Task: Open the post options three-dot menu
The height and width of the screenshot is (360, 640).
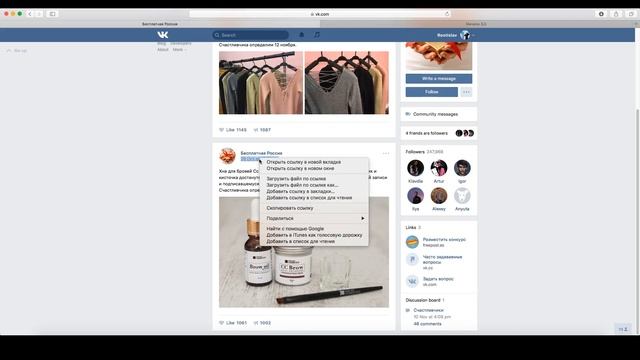Action: 386,153
